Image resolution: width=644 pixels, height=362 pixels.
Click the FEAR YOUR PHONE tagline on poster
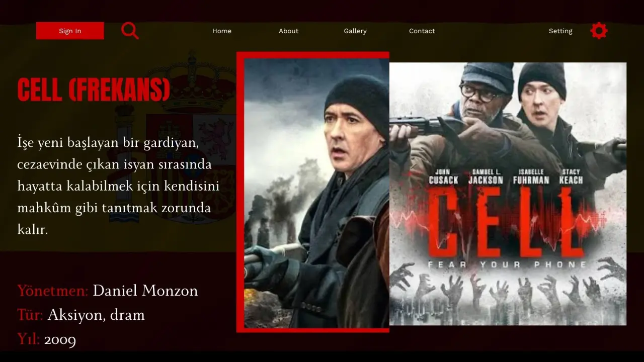[507, 264]
